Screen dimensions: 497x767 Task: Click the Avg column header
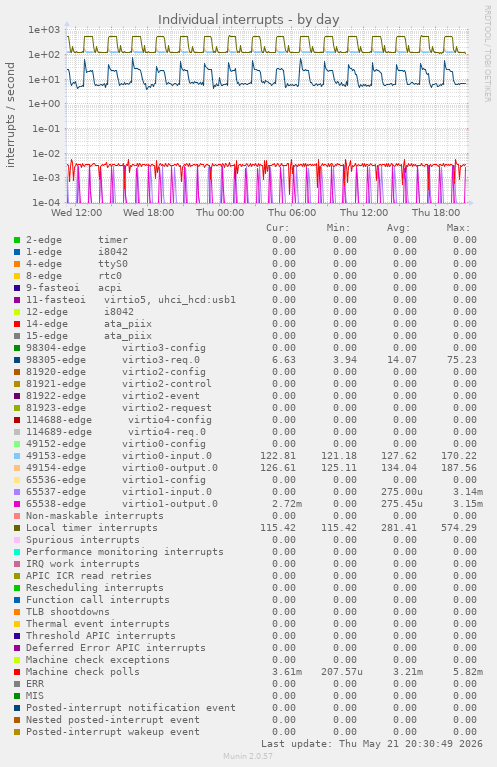399,228
